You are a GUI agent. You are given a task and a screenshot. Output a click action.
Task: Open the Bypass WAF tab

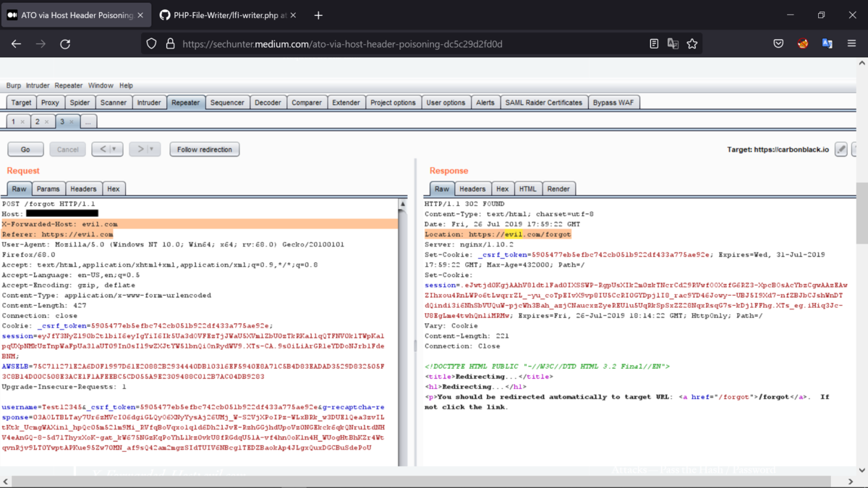pyautogui.click(x=613, y=103)
